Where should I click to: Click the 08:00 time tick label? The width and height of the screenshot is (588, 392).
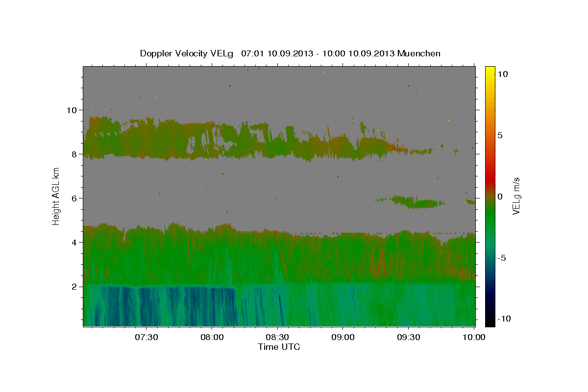click(212, 337)
